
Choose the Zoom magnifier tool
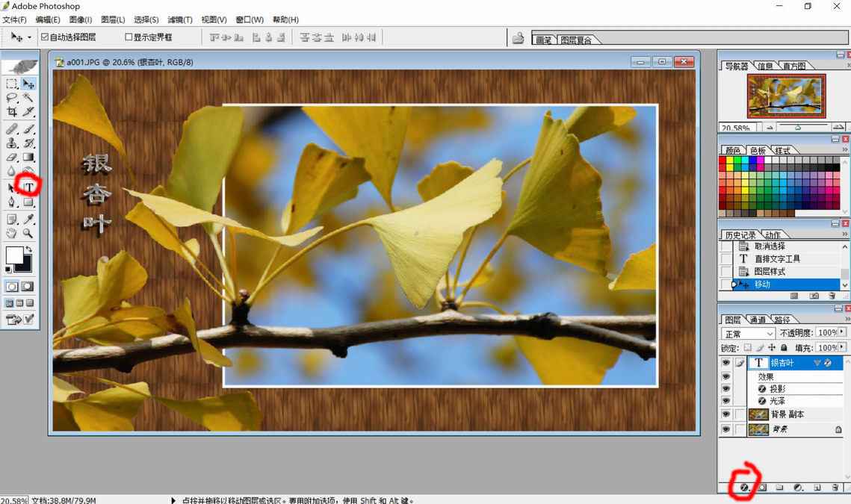pos(28,234)
